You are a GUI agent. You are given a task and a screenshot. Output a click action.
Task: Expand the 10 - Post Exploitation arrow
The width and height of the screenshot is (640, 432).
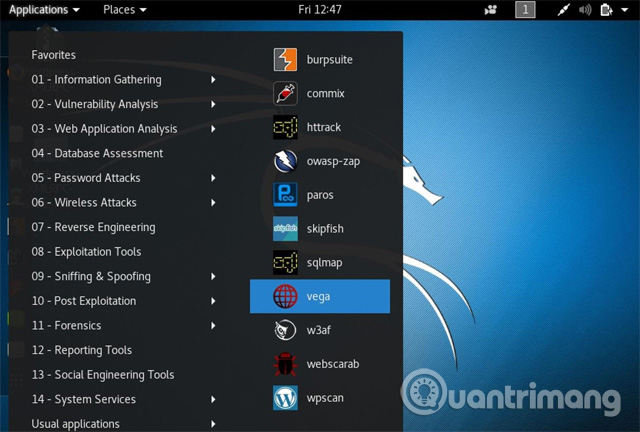coord(213,301)
